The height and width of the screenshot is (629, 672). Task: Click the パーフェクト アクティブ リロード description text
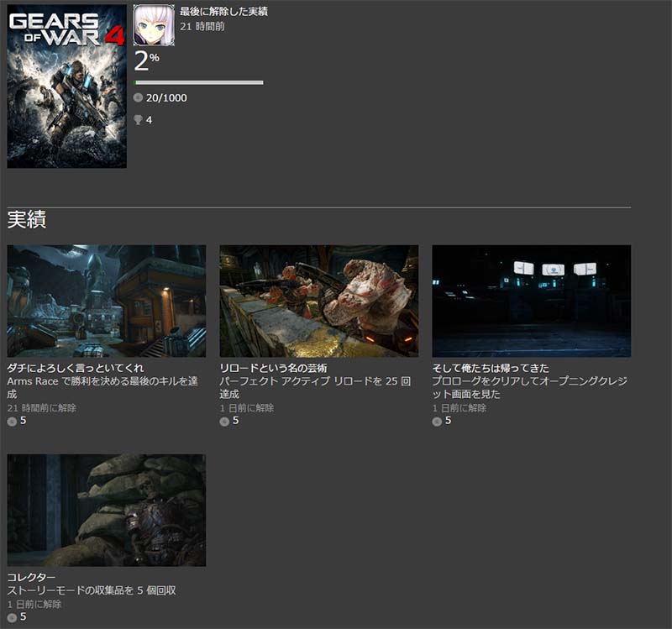pyautogui.click(x=316, y=387)
